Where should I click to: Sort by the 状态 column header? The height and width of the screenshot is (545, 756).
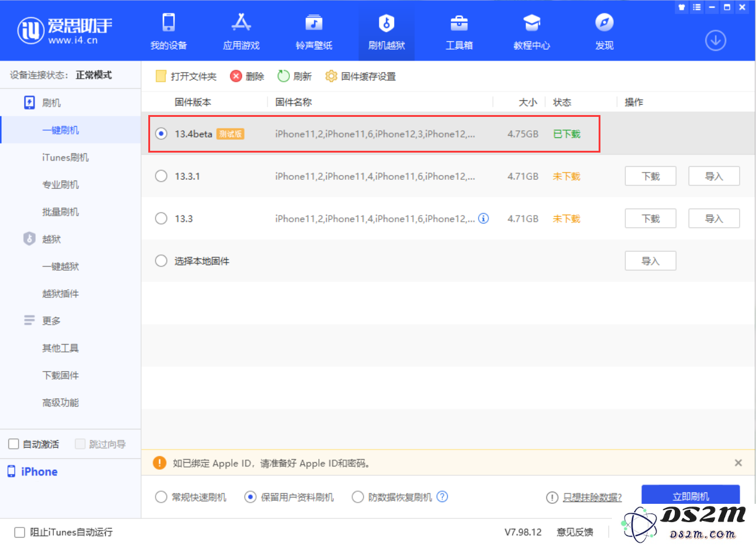tap(562, 102)
